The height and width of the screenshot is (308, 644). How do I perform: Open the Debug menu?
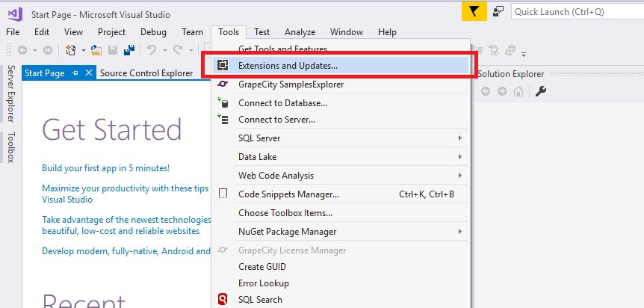point(153,32)
